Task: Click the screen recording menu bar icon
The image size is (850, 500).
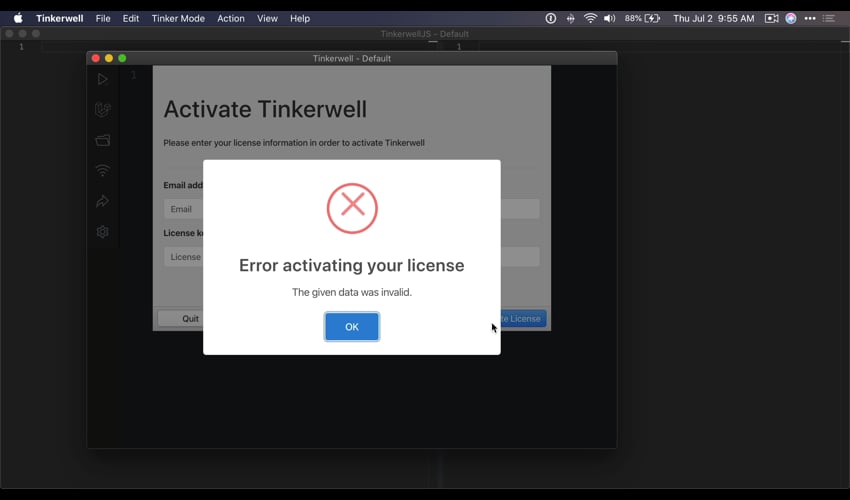Action: 771,18
